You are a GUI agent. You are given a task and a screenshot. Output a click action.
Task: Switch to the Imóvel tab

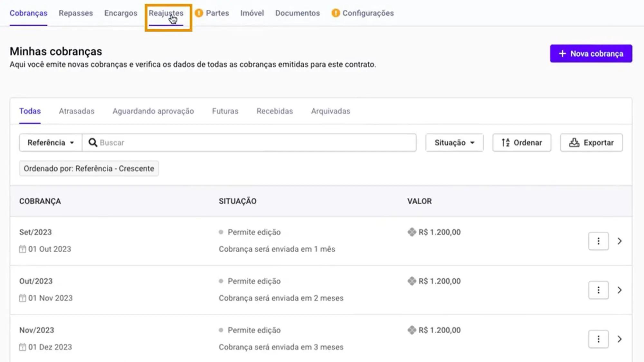[x=252, y=13]
